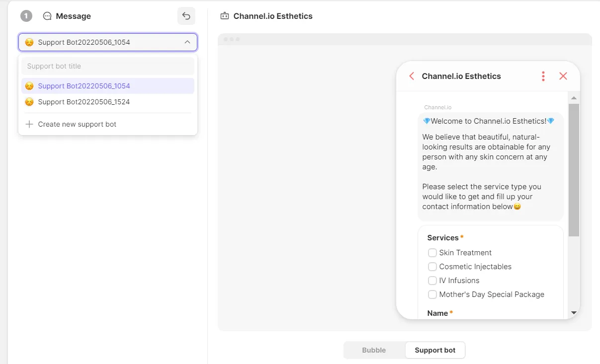Click emoji icon of Support Bot20220506_1524

pos(29,102)
